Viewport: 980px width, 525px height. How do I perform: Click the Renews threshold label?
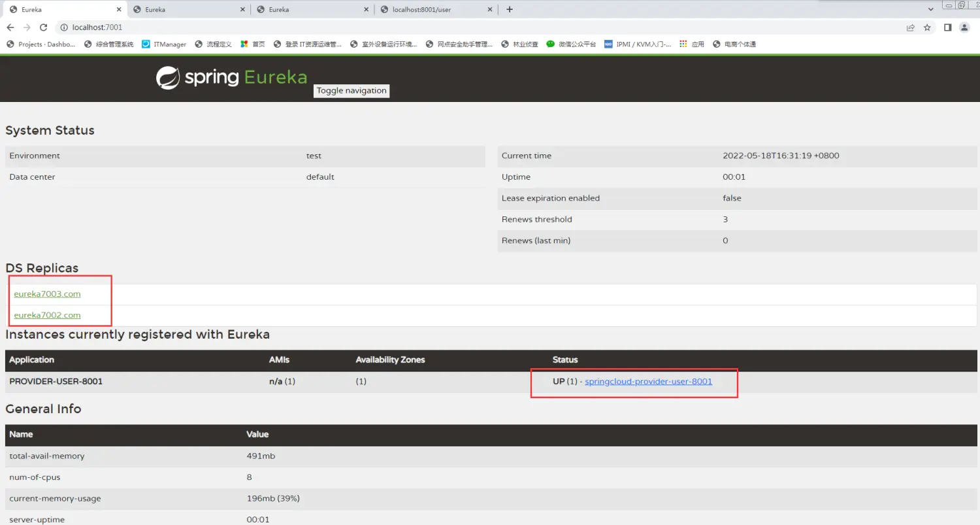point(536,220)
